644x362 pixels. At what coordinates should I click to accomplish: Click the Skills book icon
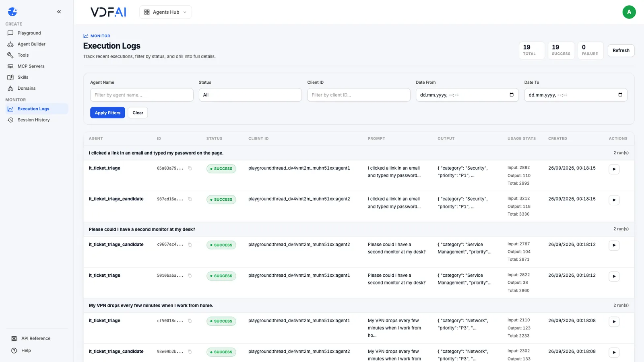coord(10,77)
